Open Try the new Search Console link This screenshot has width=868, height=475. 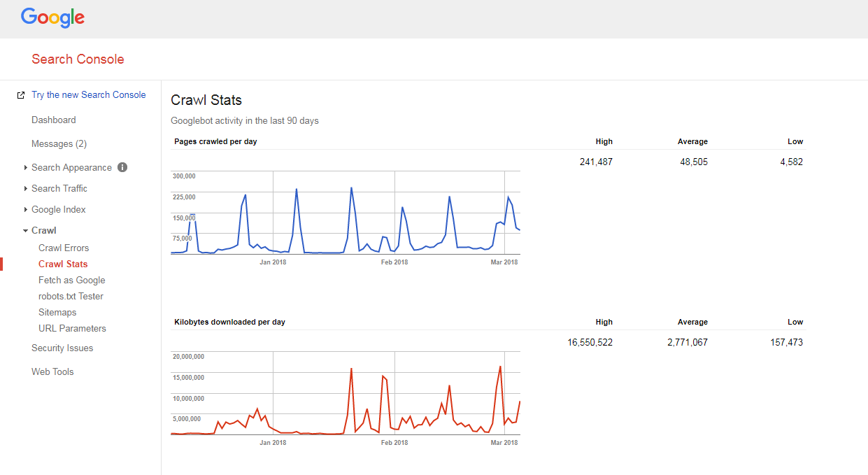tap(89, 95)
